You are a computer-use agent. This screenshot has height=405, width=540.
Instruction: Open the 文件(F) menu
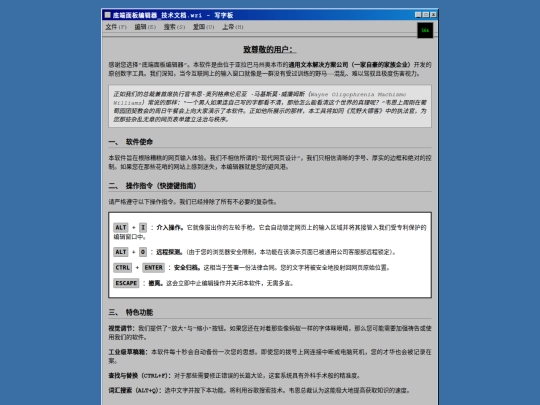click(116, 27)
